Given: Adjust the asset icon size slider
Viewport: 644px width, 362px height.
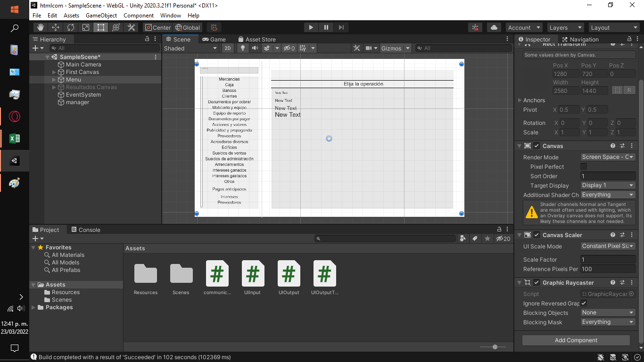Looking at the screenshot, I should [x=495, y=347].
